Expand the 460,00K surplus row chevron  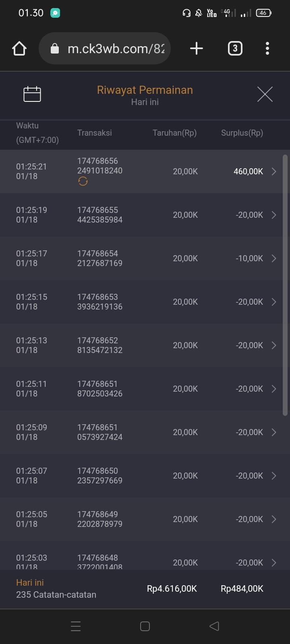coord(274,171)
